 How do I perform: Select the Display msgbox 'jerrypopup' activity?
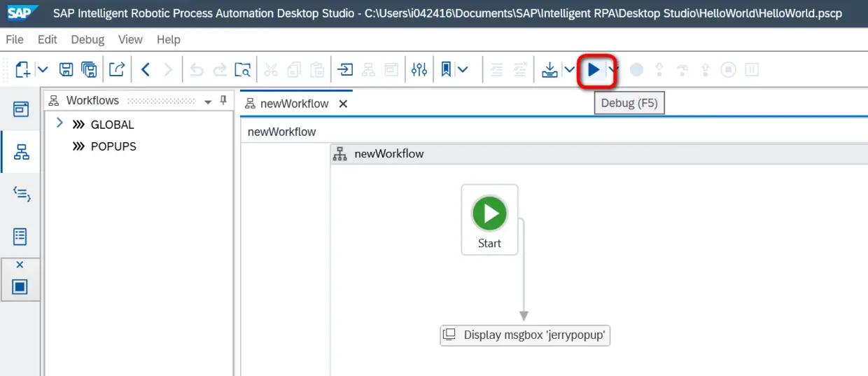tap(526, 335)
